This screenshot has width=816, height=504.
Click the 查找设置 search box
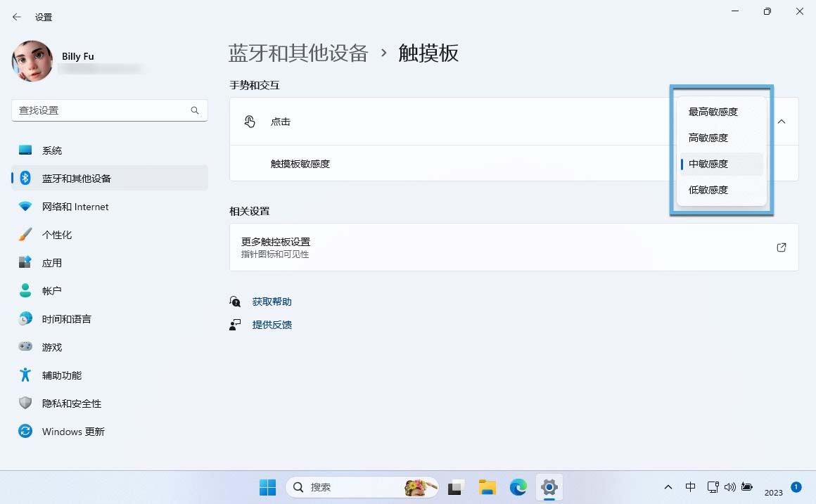coord(109,110)
